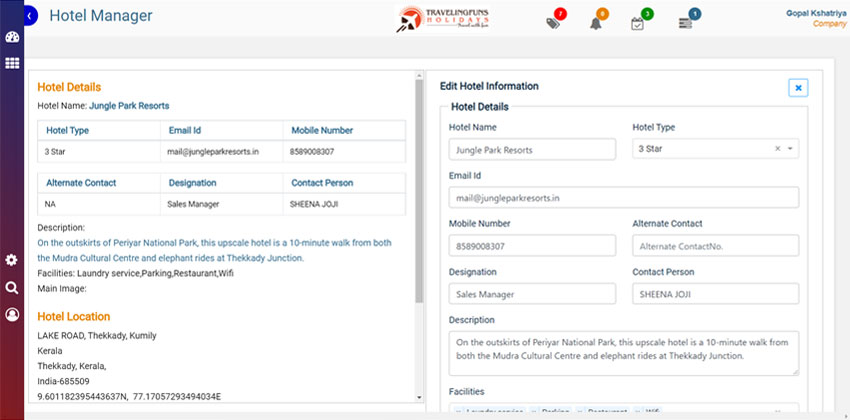
Task: Click the Hotel Name input field
Action: tap(532, 149)
